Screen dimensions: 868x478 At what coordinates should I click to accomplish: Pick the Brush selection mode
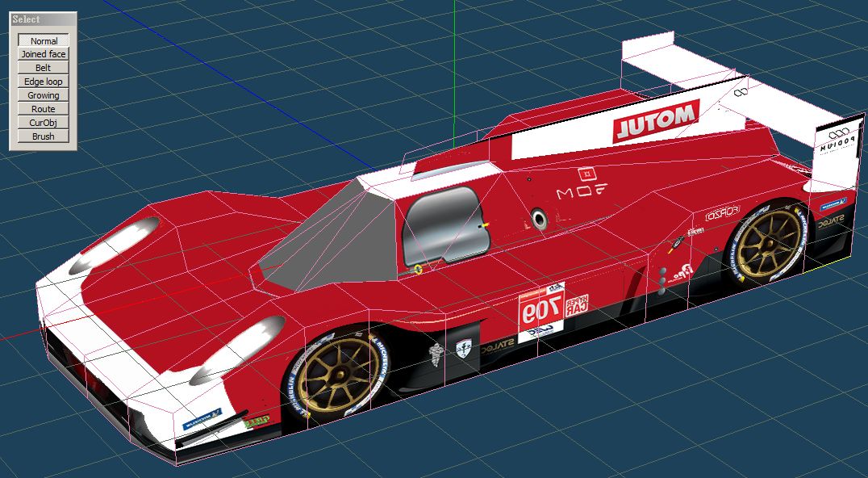(44, 136)
